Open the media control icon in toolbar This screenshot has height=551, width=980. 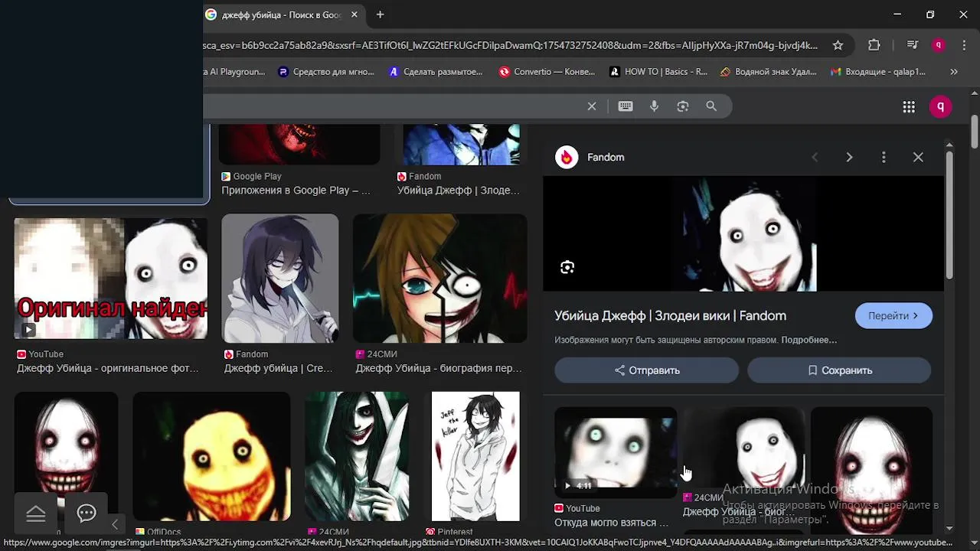(x=912, y=45)
